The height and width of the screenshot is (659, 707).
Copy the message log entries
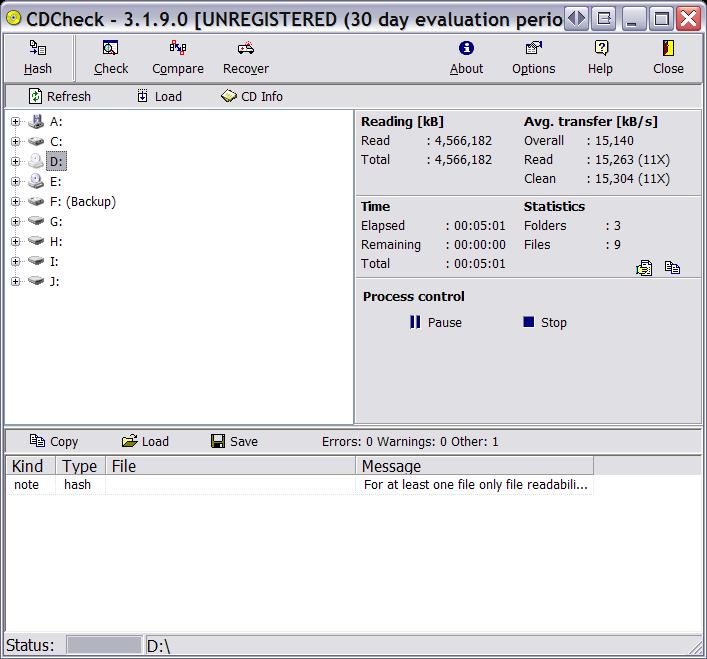54,441
